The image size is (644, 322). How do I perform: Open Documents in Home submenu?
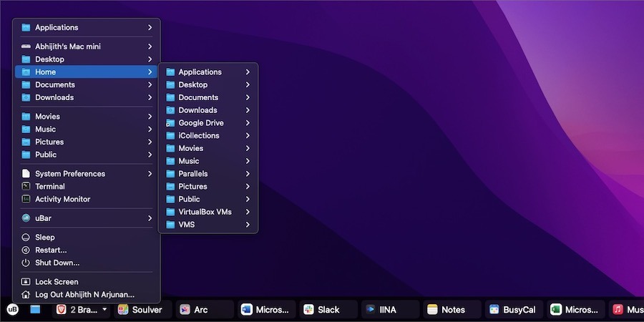pyautogui.click(x=208, y=97)
